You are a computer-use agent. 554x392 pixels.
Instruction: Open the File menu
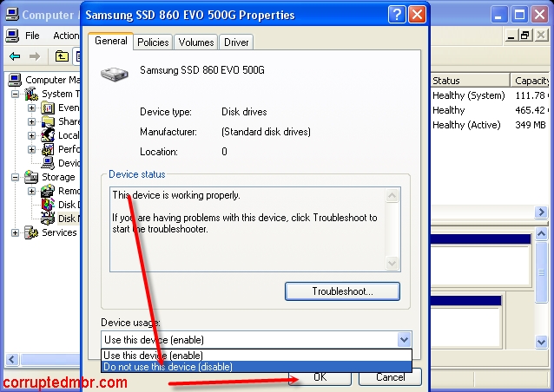point(32,36)
